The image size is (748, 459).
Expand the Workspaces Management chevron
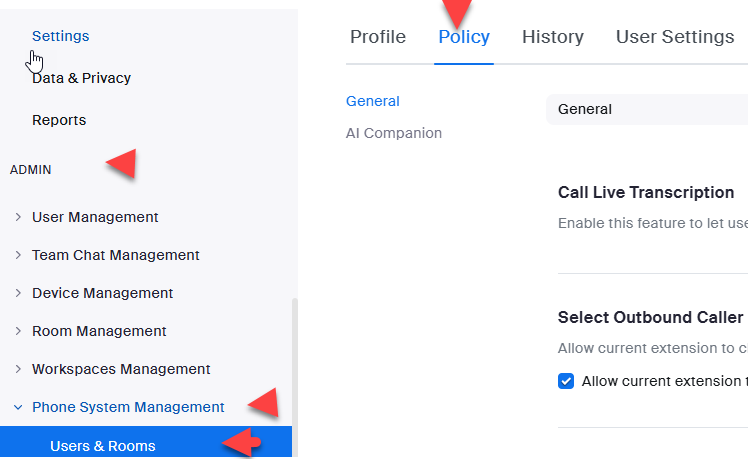(18, 369)
